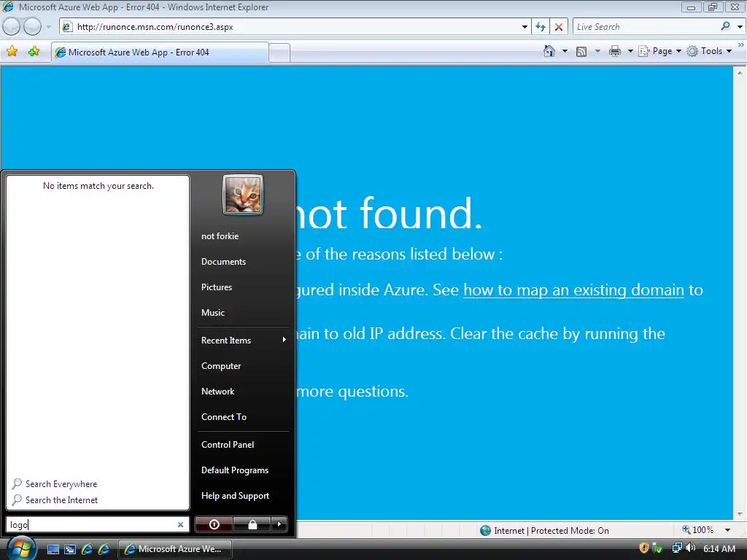
Task: Click the Internet zone globe in status bar
Action: (x=485, y=531)
